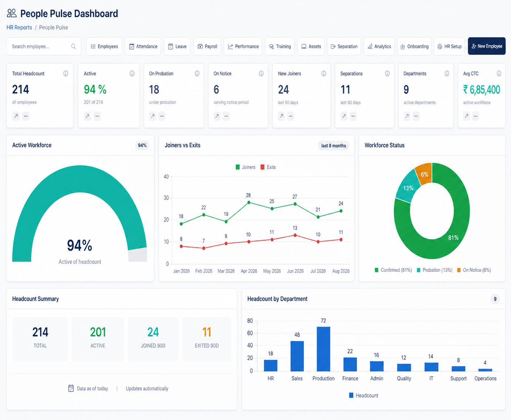The height and width of the screenshot is (420, 511).
Task: Toggle Joiners series in chart legend
Action: [245, 167]
